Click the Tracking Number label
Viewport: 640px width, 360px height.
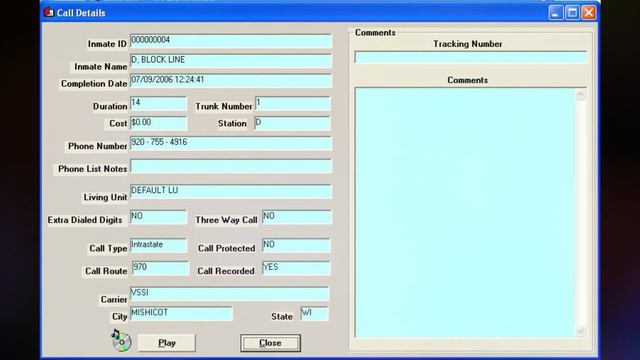coord(468,44)
